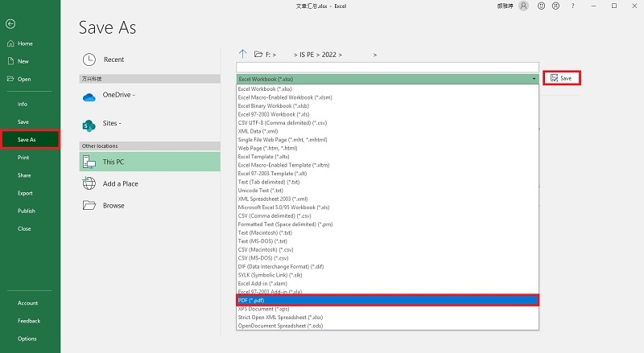Select Close in the backstage sidebar
The height and width of the screenshot is (353, 644).
(x=24, y=228)
